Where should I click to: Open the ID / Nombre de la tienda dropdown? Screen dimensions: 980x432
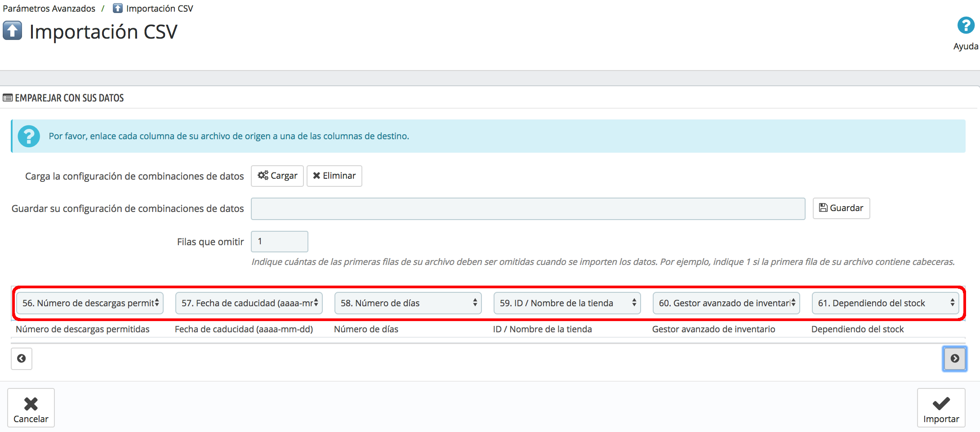point(567,303)
